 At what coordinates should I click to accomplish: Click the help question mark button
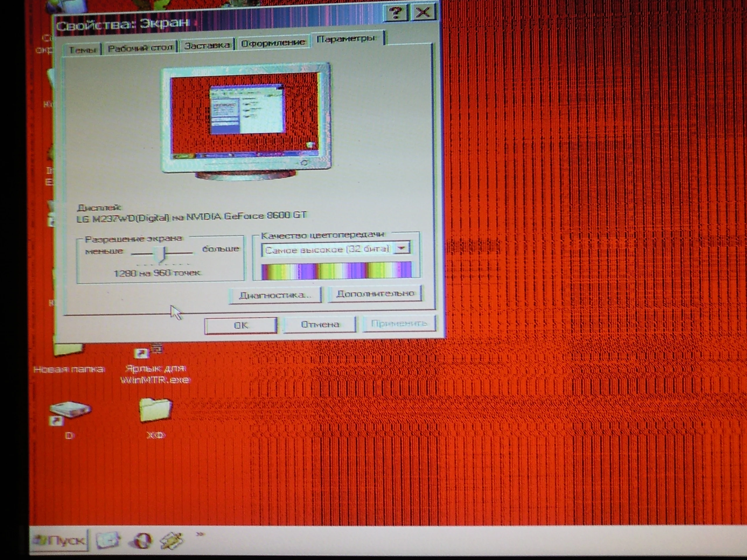pyautogui.click(x=396, y=13)
